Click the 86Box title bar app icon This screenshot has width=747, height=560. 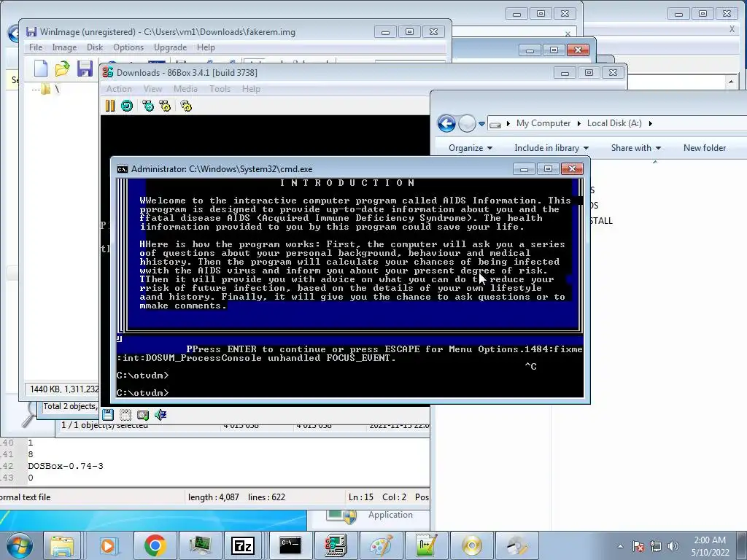click(108, 72)
